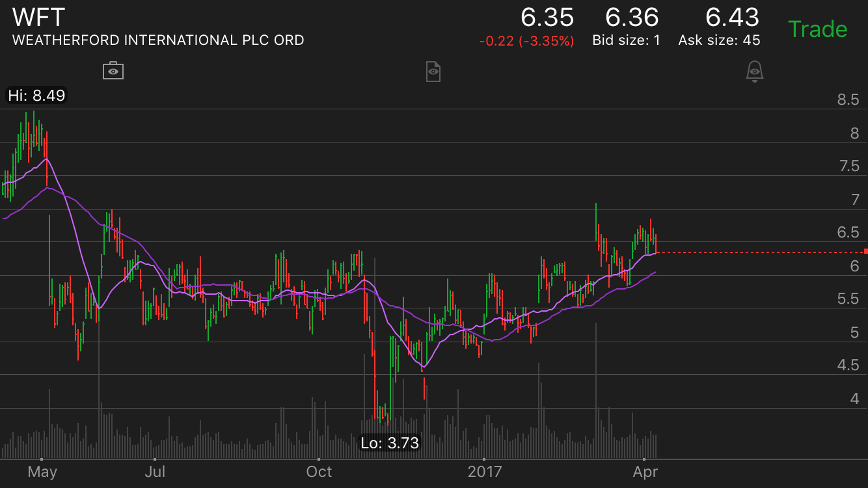Open the watchlist briefcase eye icon
The image size is (868, 488).
coord(113,70)
